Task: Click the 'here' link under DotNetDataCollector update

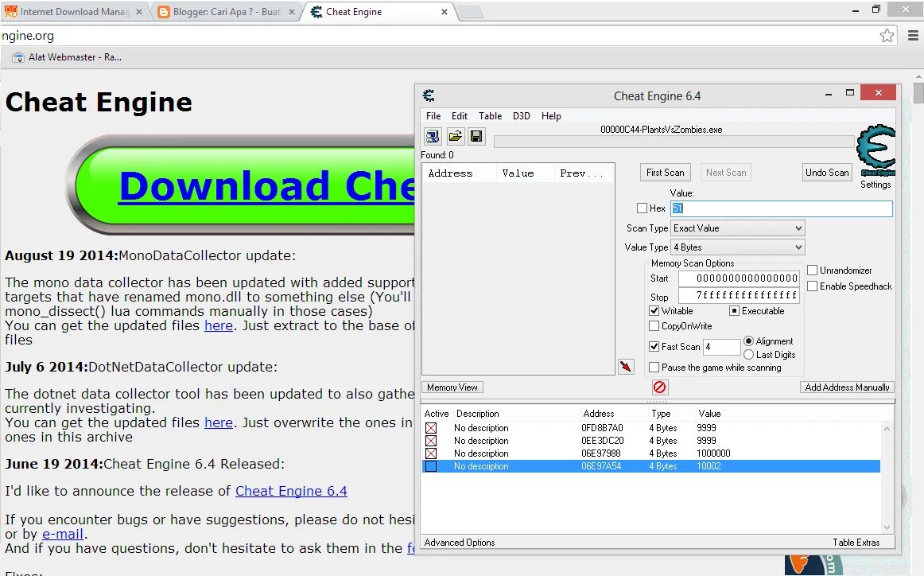Action: point(219,422)
